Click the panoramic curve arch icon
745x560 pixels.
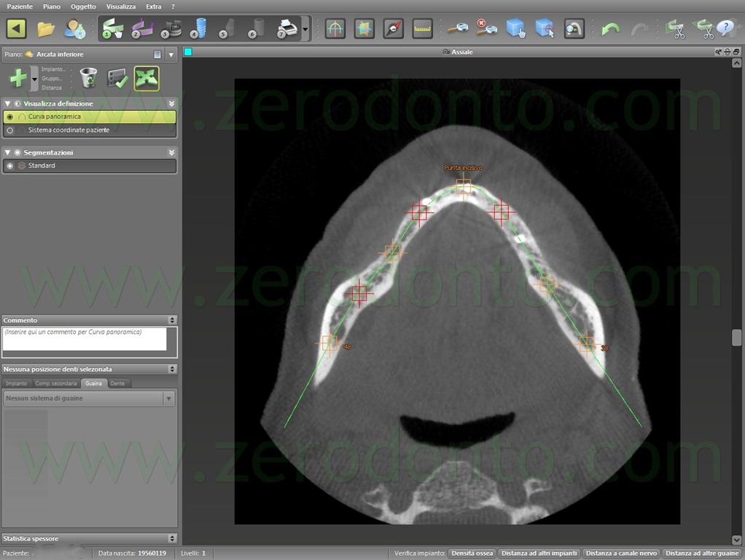pyautogui.click(x=335, y=28)
